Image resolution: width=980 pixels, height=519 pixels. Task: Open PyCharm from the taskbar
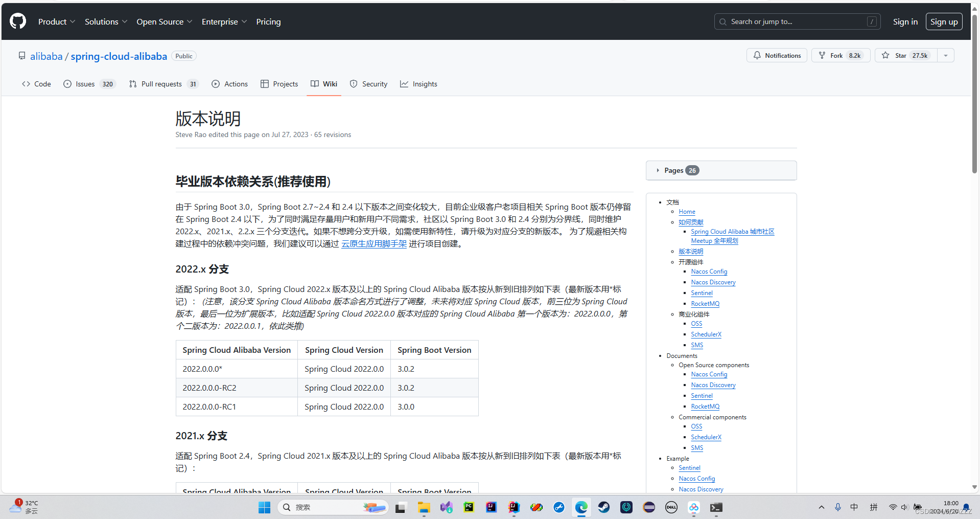[469, 507]
